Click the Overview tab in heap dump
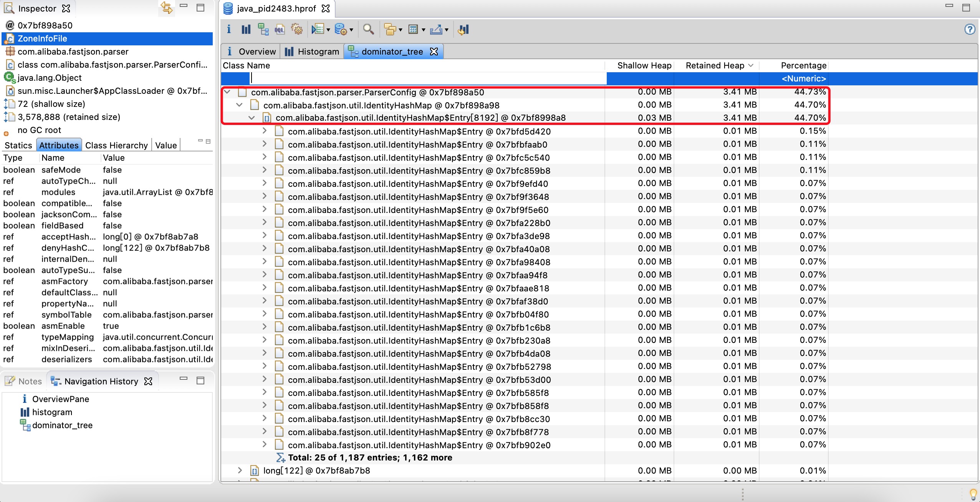The image size is (980, 502). click(x=252, y=51)
